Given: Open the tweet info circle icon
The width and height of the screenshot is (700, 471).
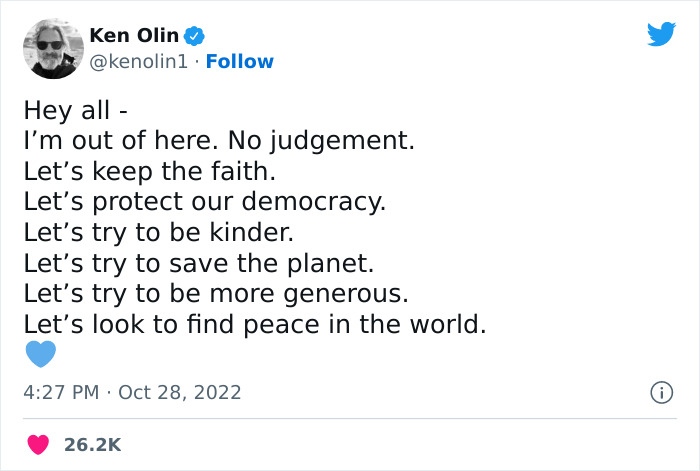Looking at the screenshot, I should tap(661, 393).
